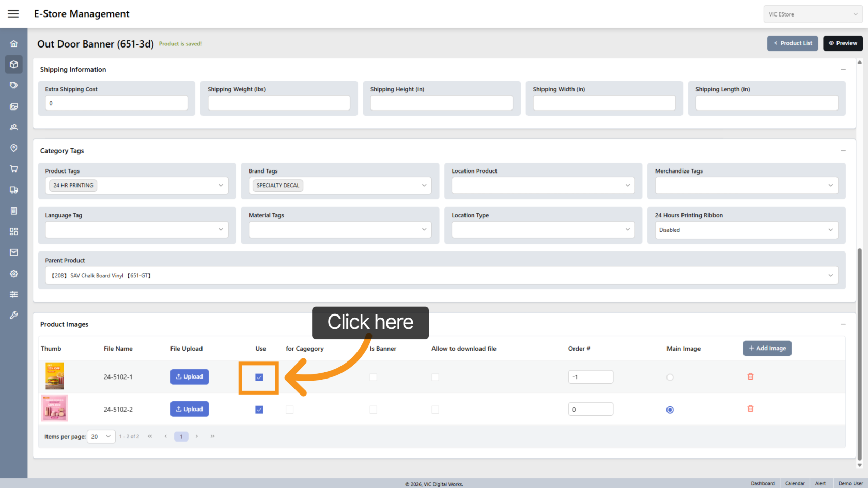This screenshot has height=488, width=868.
Task: Delete image 24-5102-1 with trash icon
Action: coord(750,376)
